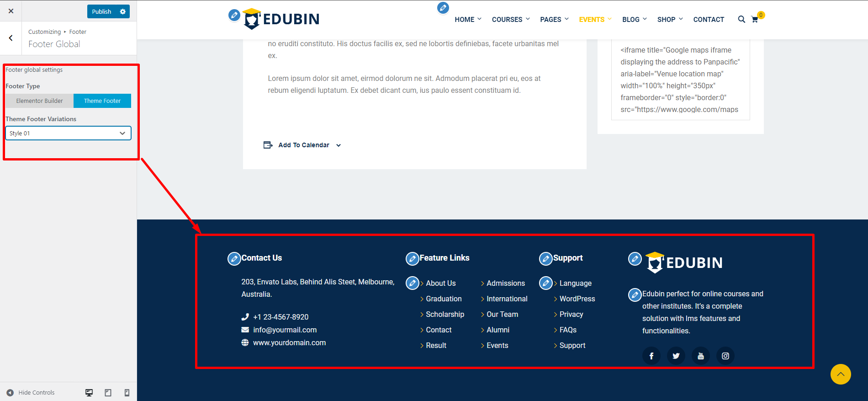This screenshot has width=868, height=401.
Task: Open the shopping cart icon
Action: click(x=755, y=20)
